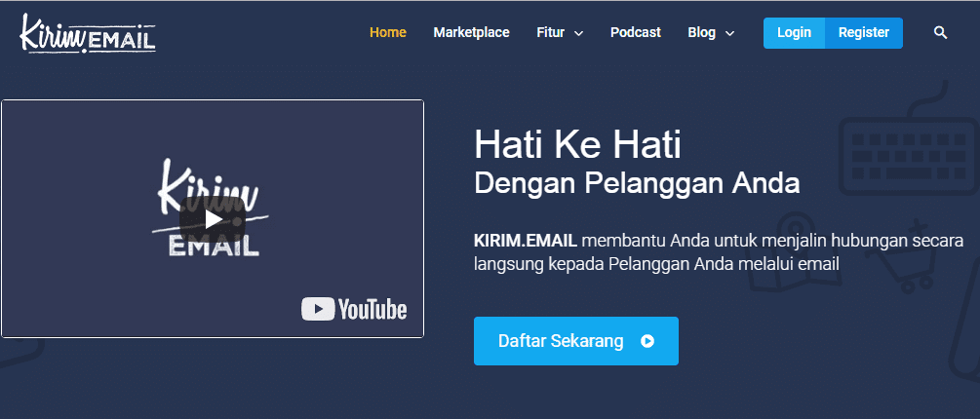Open the Marketplace menu item
The height and width of the screenshot is (419, 980).
coord(471,32)
